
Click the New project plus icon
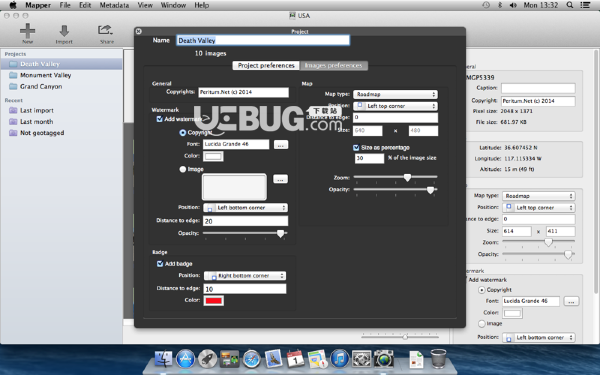pyautogui.click(x=28, y=31)
